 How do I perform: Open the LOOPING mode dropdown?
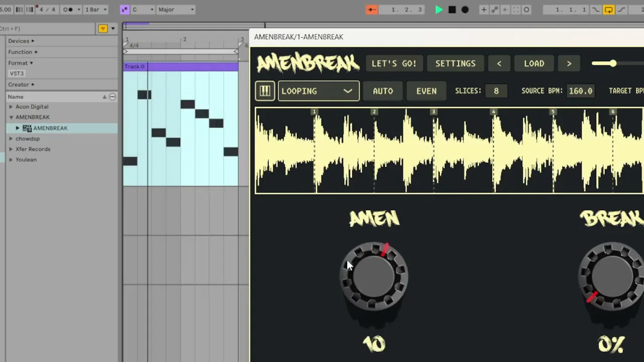tap(318, 91)
